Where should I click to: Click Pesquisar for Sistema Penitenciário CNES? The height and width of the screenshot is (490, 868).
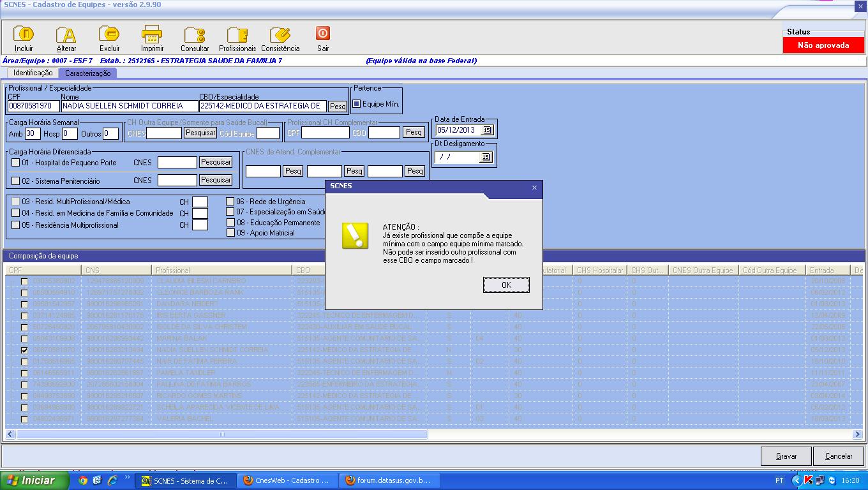[216, 180]
